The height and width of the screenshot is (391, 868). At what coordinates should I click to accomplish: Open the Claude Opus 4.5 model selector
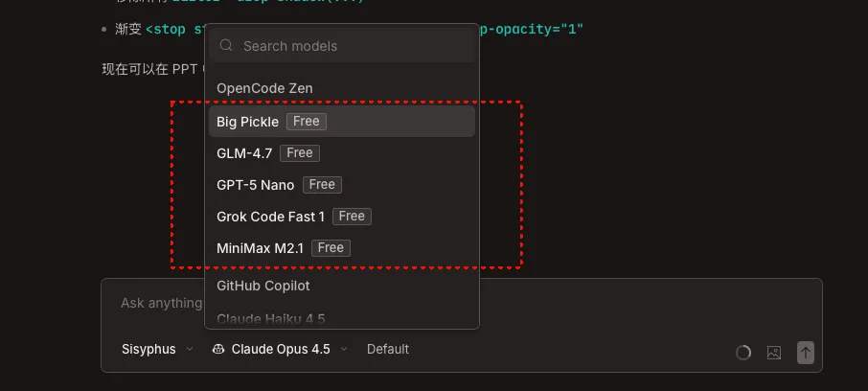click(280, 349)
